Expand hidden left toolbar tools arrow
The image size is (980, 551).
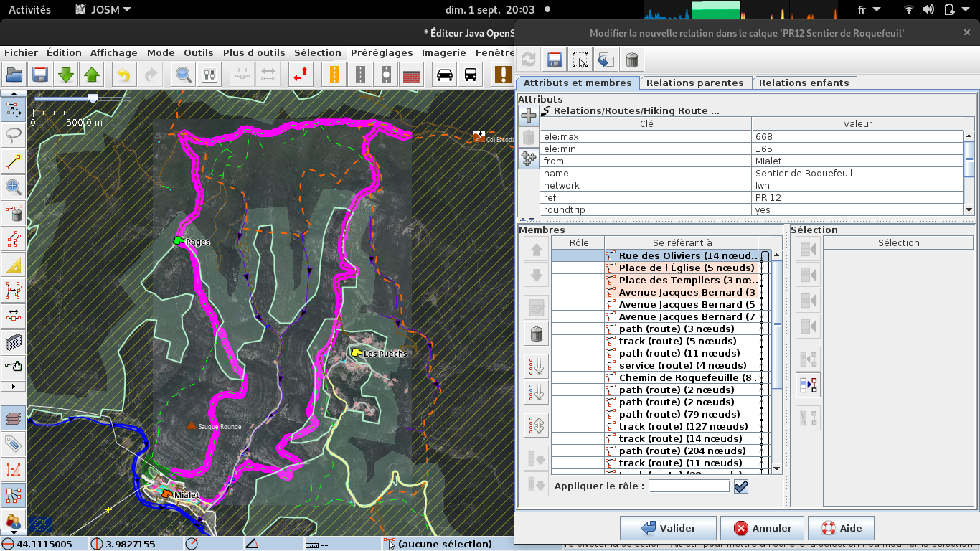click(13, 387)
